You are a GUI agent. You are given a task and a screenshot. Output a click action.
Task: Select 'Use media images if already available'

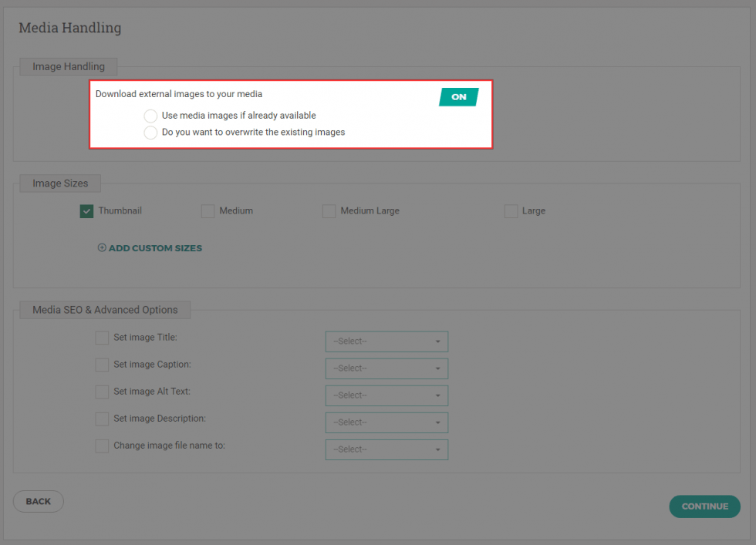150,116
